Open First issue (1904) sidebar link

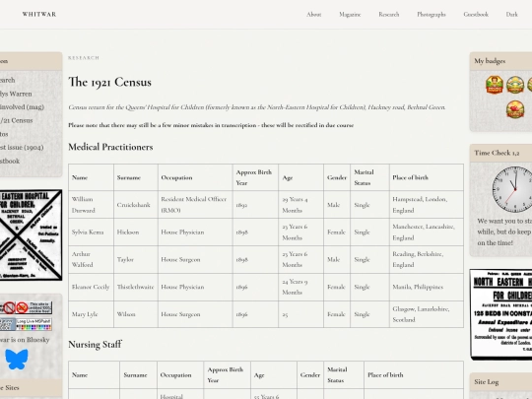pyautogui.click(x=22, y=147)
